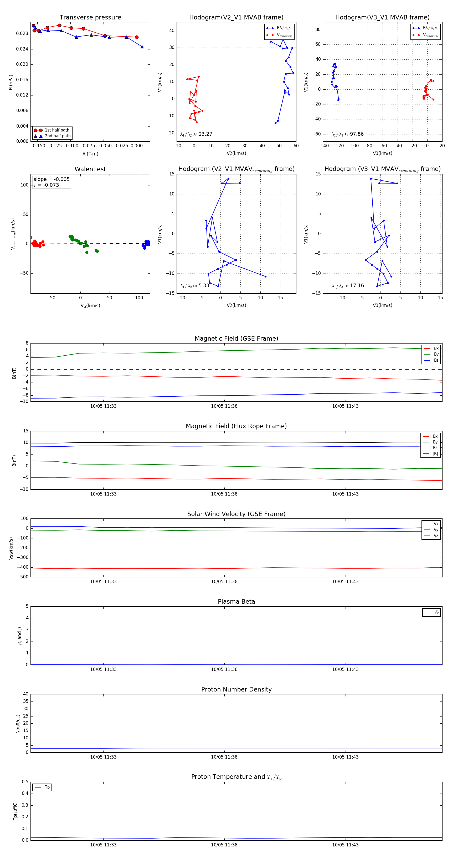Click the 'Hodogram (V2_V1 MVAV remaining frame)' title
Image resolution: width=473 pixels, height=868 pixels.
pyautogui.click(x=236, y=169)
